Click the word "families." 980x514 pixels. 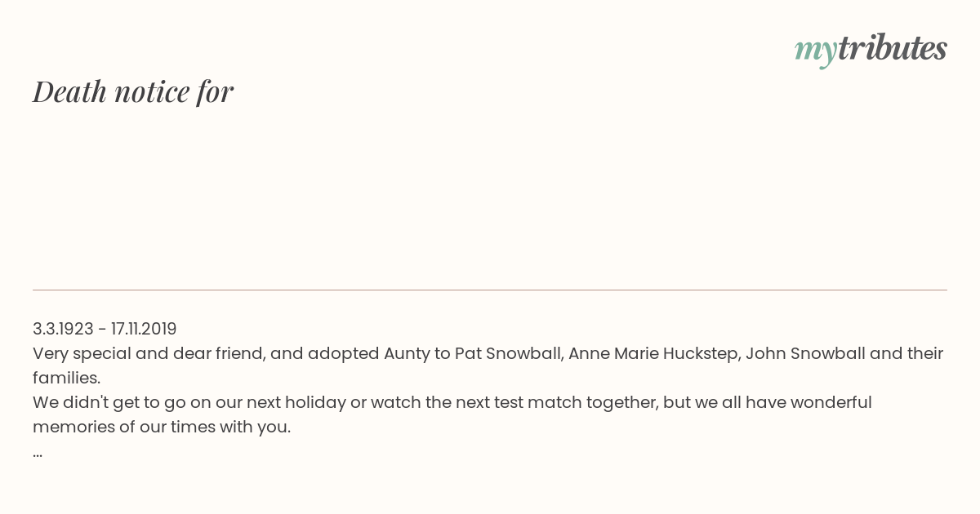click(x=66, y=378)
